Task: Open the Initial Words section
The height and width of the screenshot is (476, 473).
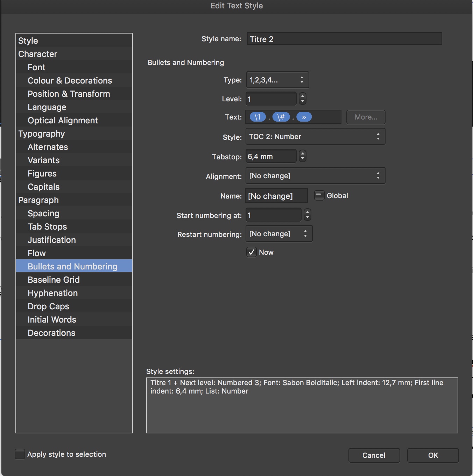Action: coord(74,319)
